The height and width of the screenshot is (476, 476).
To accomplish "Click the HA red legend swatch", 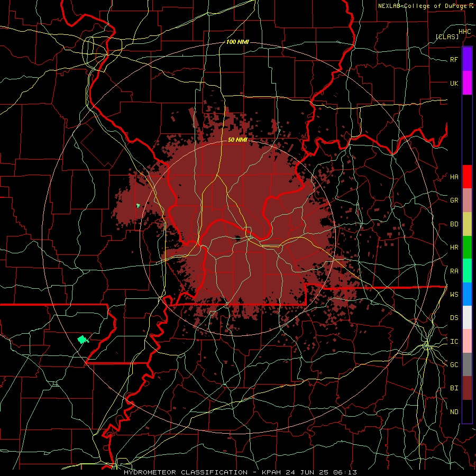I will [467, 177].
